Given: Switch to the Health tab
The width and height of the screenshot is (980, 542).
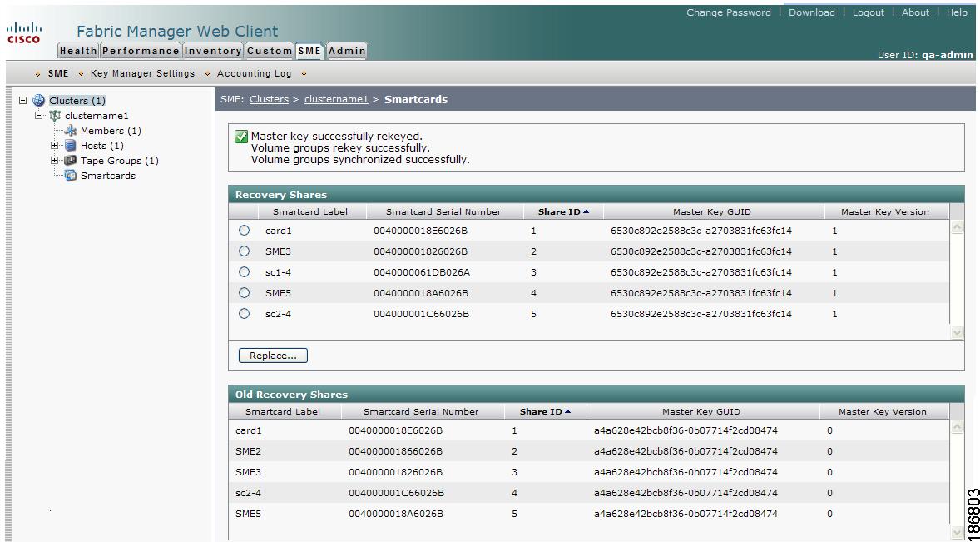Looking at the screenshot, I should [78, 52].
